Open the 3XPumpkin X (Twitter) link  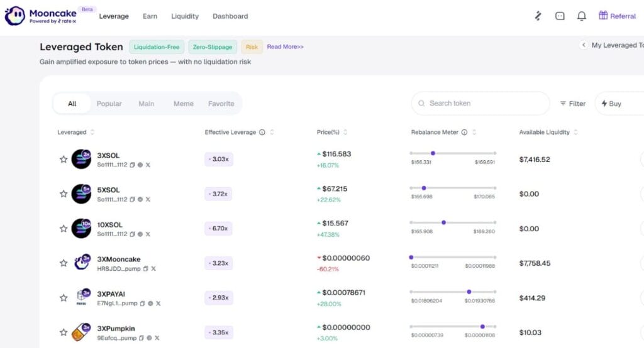(x=157, y=338)
